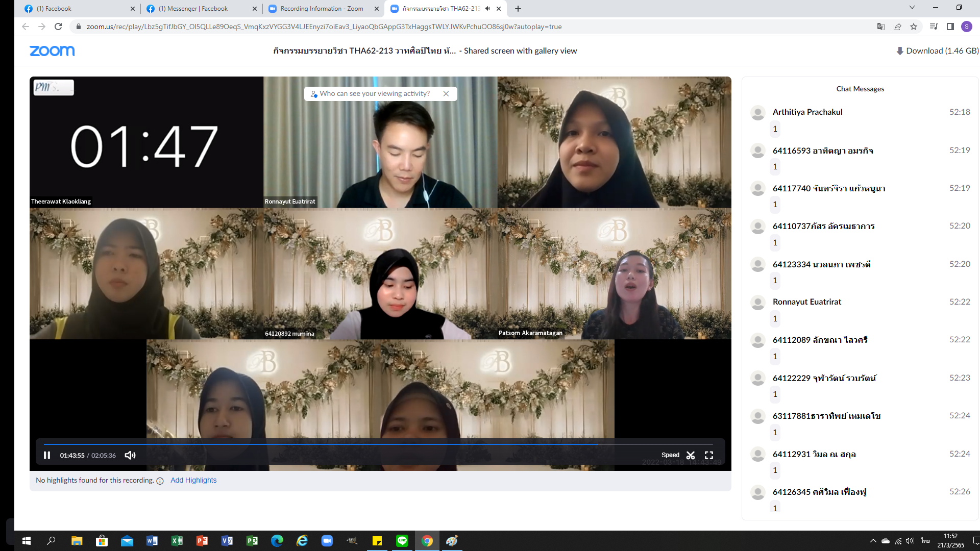Screen dimensions: 980x551
Task: Expand the tab search chevron
Action: coord(912,8)
